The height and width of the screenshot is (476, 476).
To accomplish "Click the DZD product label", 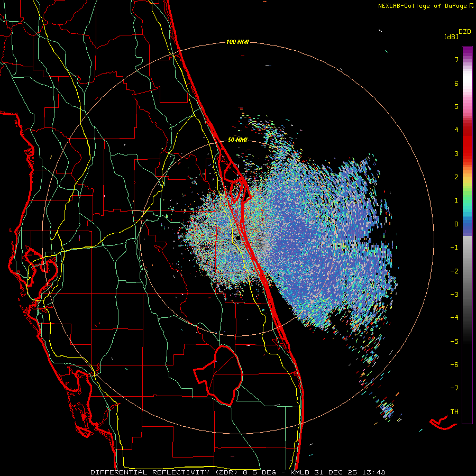I will point(465,32).
